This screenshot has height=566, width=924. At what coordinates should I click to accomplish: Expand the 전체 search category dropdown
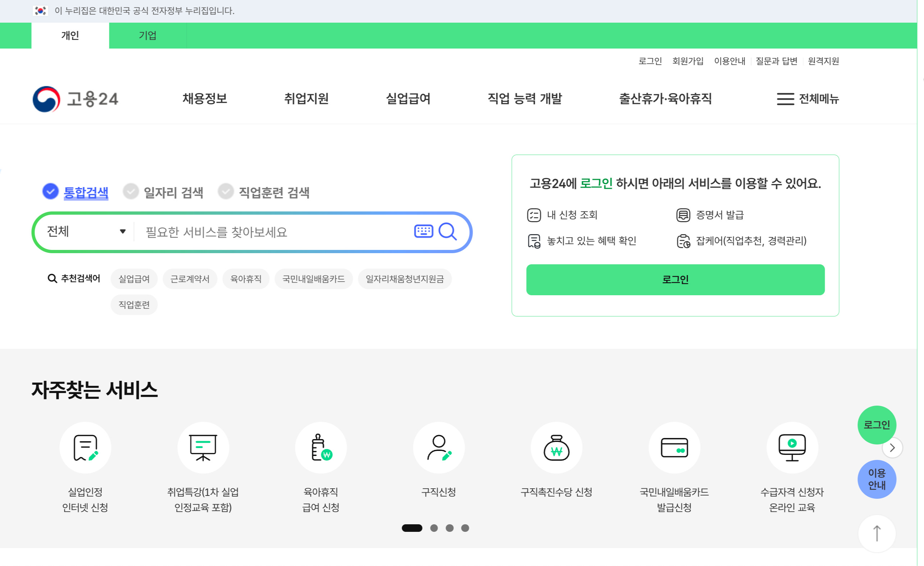point(86,231)
